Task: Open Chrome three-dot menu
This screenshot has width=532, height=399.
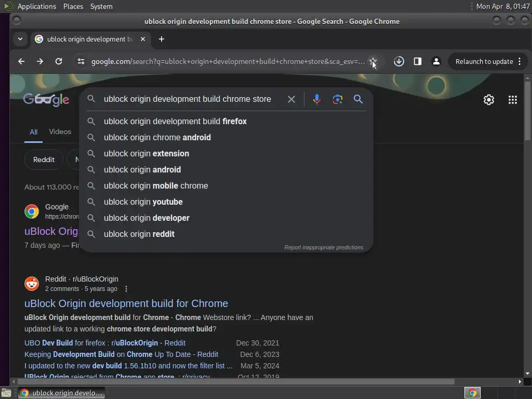Action: [520, 61]
